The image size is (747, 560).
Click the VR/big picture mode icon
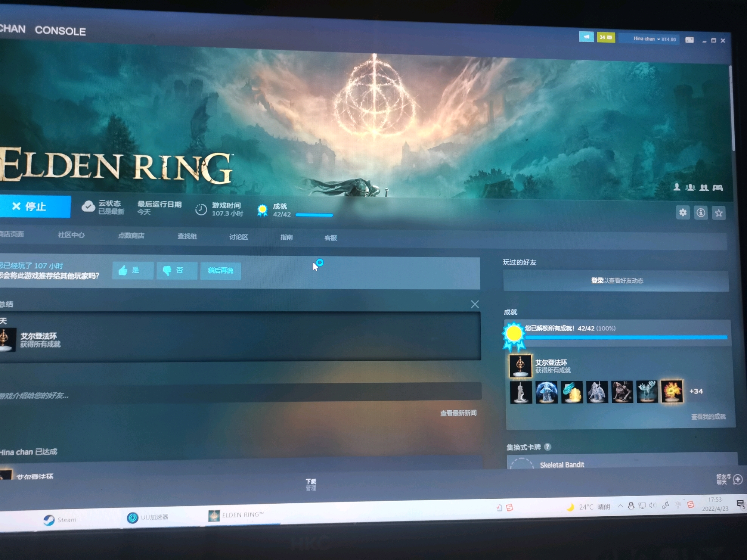point(689,40)
